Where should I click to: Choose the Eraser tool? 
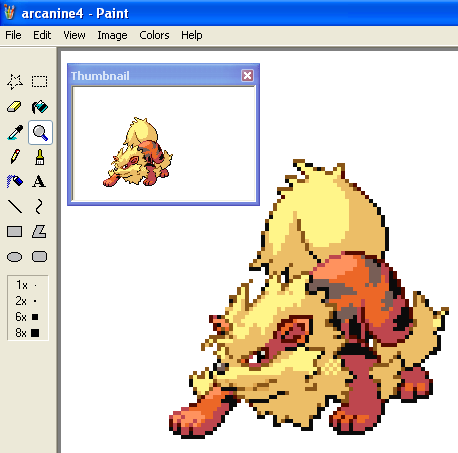pyautogui.click(x=15, y=107)
